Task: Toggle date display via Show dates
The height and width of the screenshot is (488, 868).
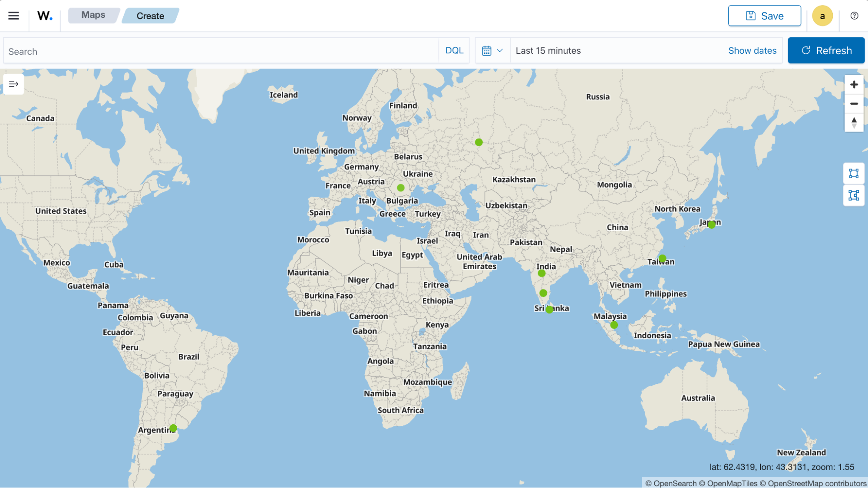Action: pos(752,50)
